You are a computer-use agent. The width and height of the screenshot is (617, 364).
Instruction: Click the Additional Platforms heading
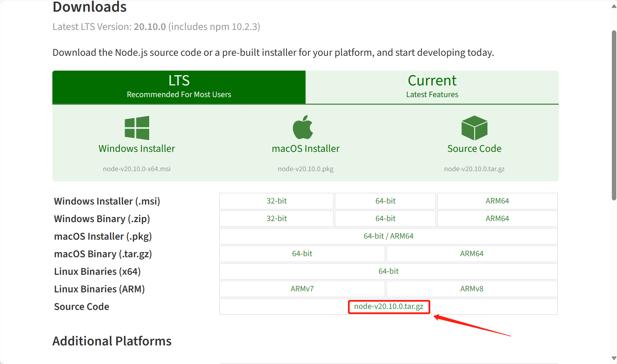point(112,341)
